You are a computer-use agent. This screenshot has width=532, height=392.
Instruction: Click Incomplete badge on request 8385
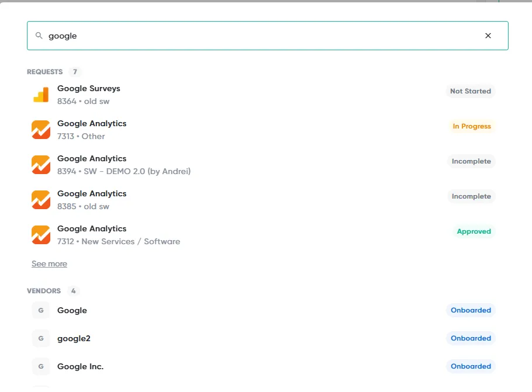click(x=471, y=196)
